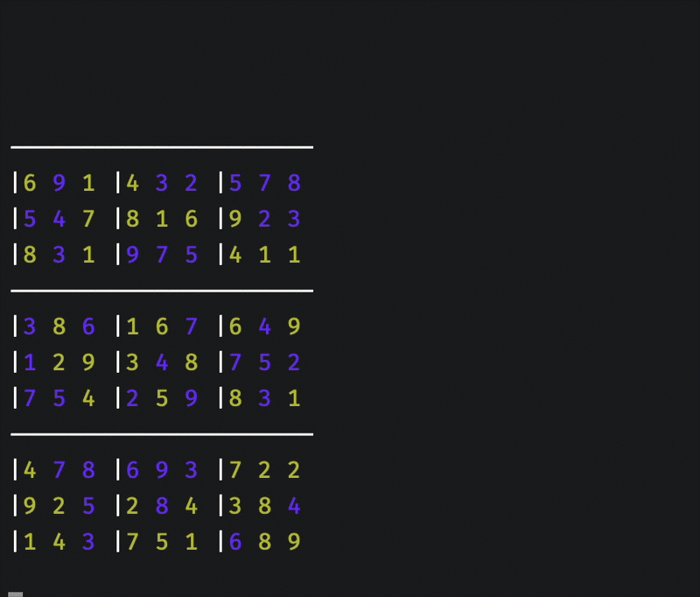The image size is (700, 597).
Task: Select the yellow 9 in the '6 4 9' group
Action: coord(294,327)
